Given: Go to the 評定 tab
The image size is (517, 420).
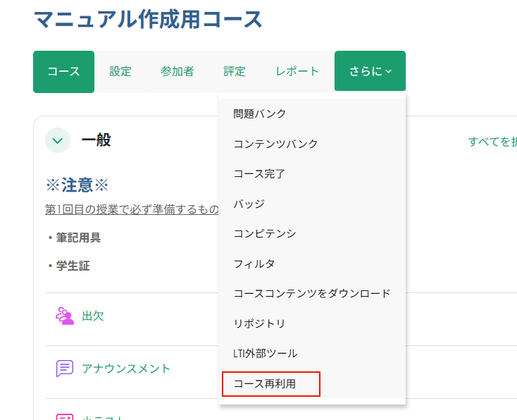Looking at the screenshot, I should pos(235,71).
